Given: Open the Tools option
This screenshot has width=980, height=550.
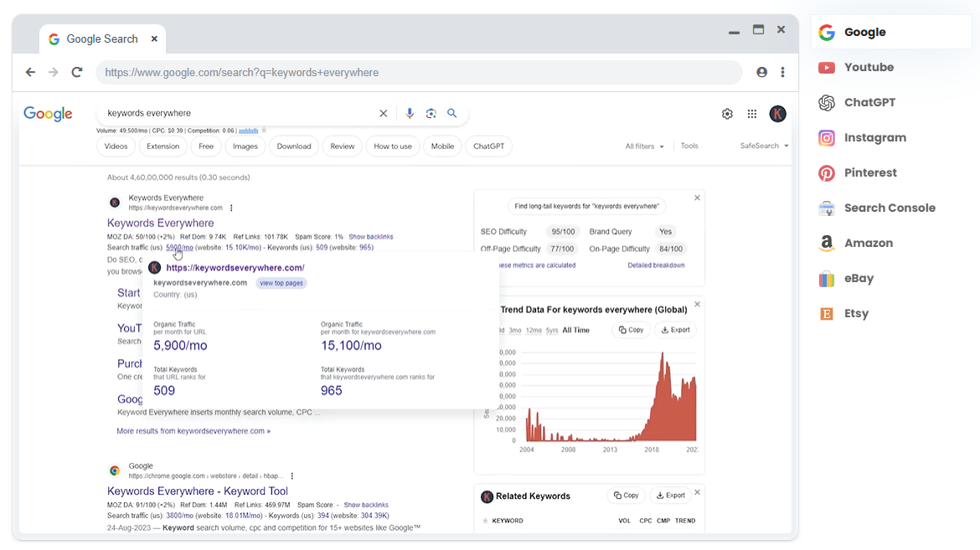Looking at the screenshot, I should [689, 146].
